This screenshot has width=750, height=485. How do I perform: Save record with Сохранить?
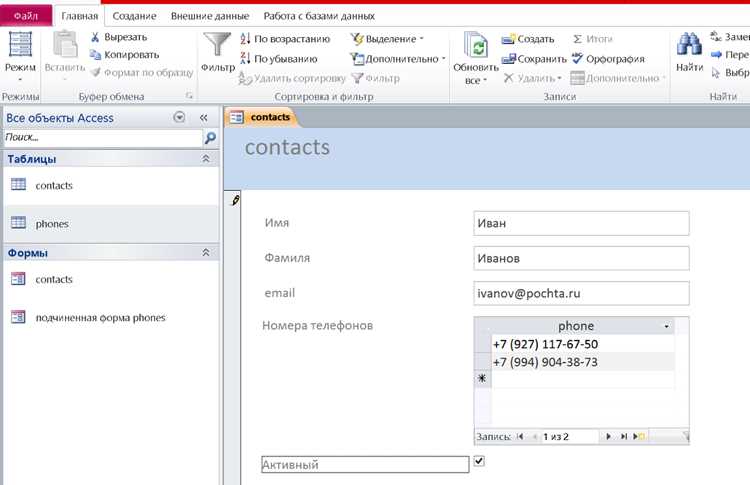click(534, 59)
